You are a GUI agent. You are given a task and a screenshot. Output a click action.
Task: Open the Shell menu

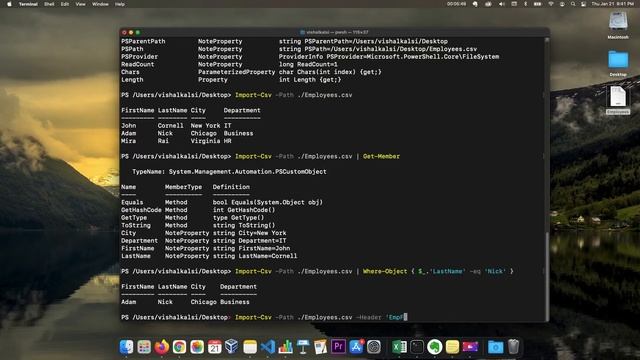49,4
